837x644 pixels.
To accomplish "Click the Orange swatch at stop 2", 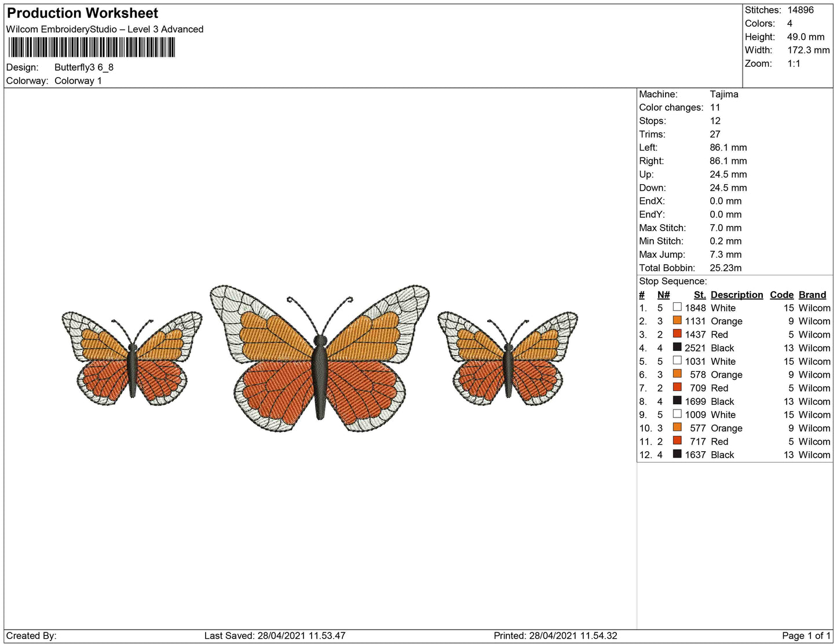I will point(677,321).
